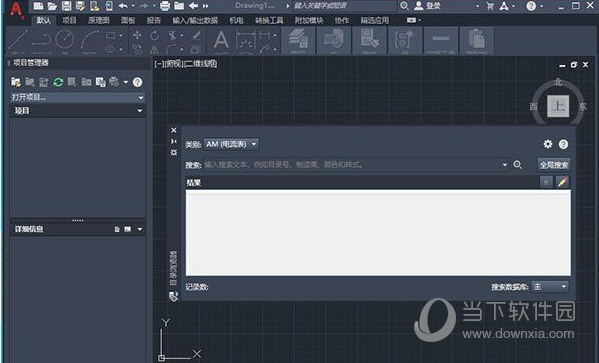Open the title bar Help question icon
This screenshot has height=363, width=599.
531,6
